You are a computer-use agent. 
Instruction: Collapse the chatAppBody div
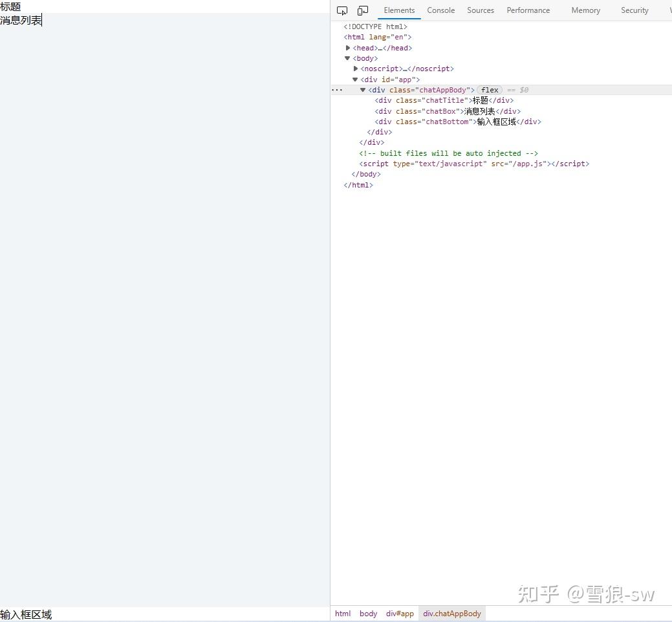click(363, 90)
